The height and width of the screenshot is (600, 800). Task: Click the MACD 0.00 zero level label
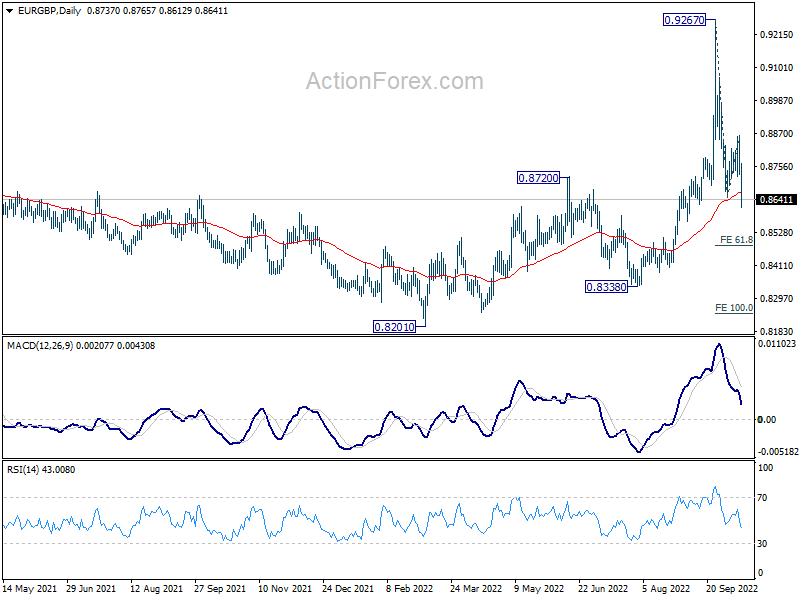767,419
